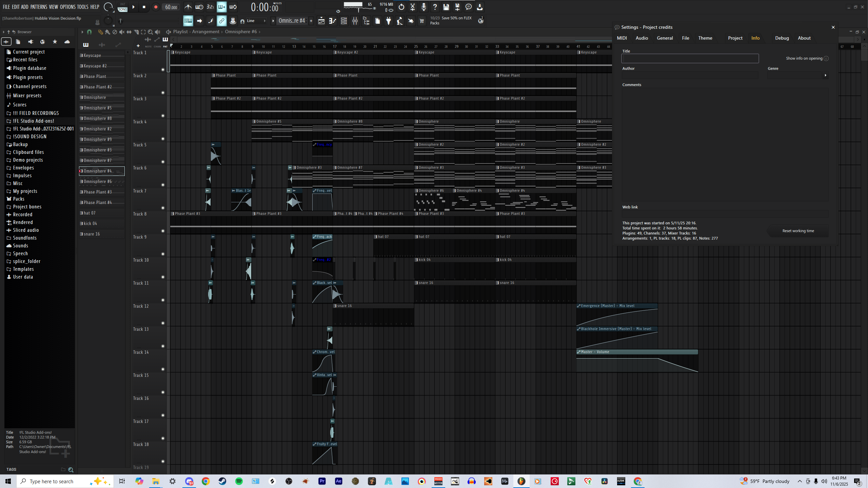Toggle Show info on opening option
This screenshot has height=488, width=868.
click(826, 58)
